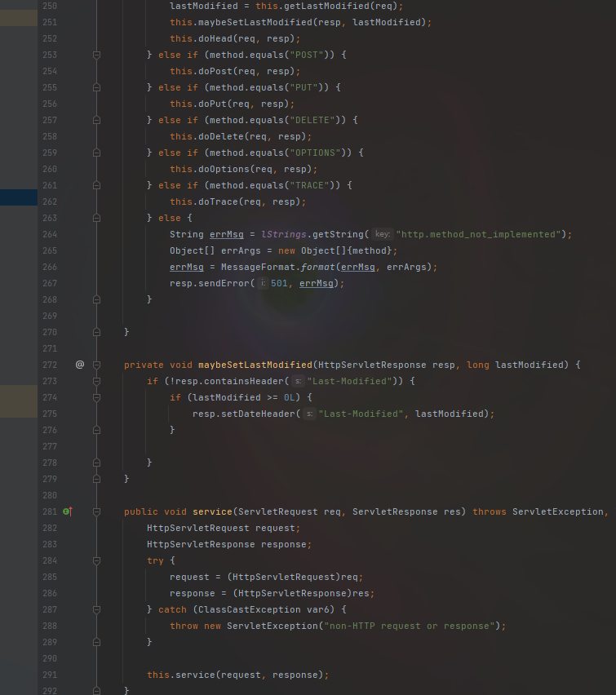
Task: Fold the try block on line 284
Action: [96, 560]
